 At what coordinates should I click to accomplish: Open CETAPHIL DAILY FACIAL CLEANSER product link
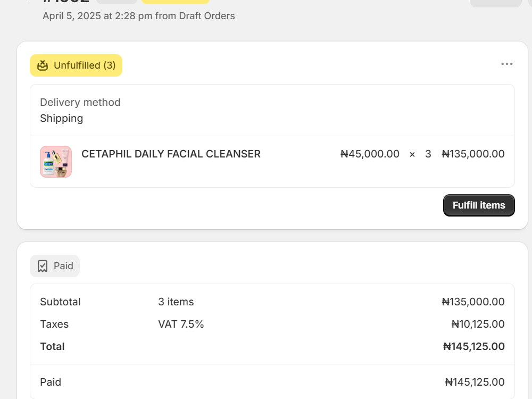(x=171, y=154)
